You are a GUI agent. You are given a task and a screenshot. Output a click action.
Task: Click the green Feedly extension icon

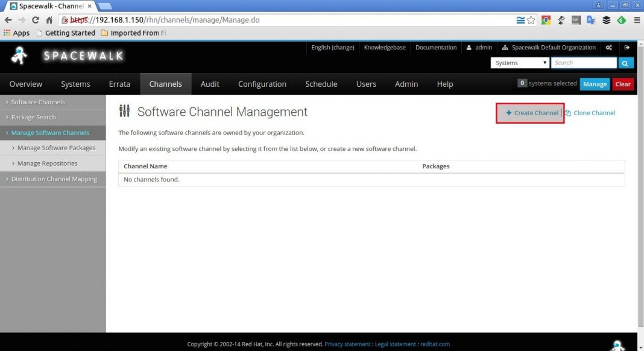(x=622, y=20)
